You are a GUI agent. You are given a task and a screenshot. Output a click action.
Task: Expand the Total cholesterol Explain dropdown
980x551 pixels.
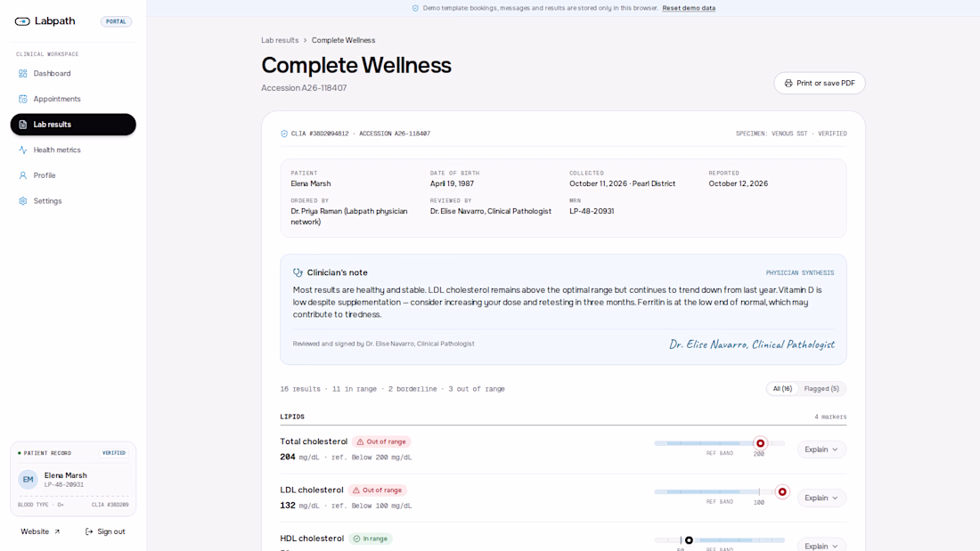tap(821, 450)
